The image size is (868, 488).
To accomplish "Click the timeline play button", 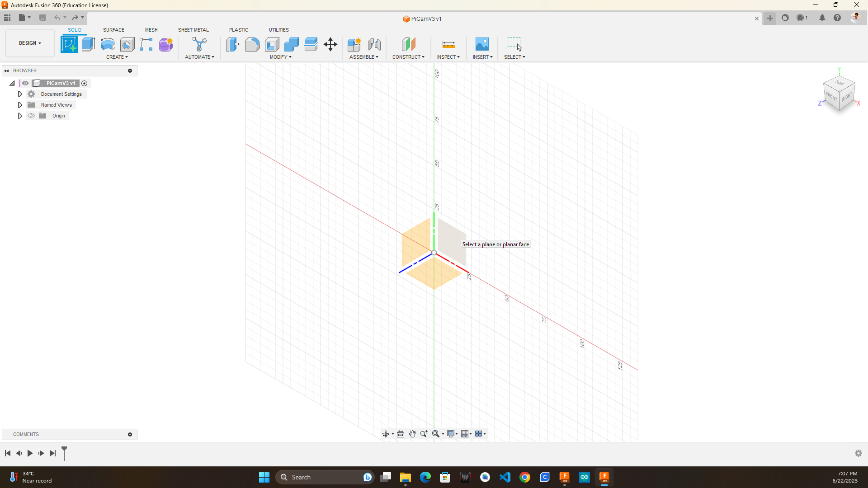I will (x=30, y=453).
